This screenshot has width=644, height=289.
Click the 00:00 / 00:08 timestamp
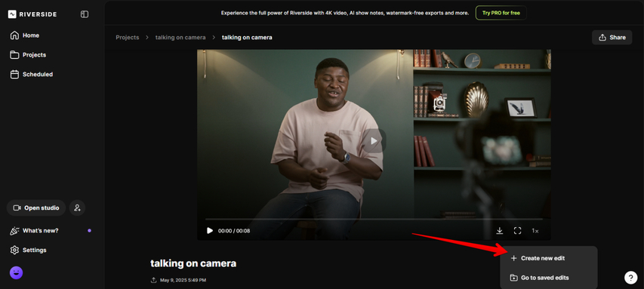(x=234, y=231)
